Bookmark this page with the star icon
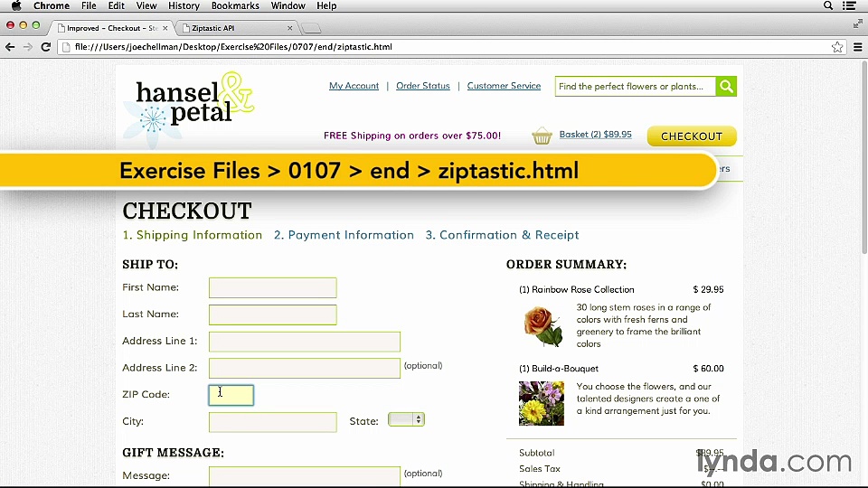The height and width of the screenshot is (488, 868). pos(837,47)
